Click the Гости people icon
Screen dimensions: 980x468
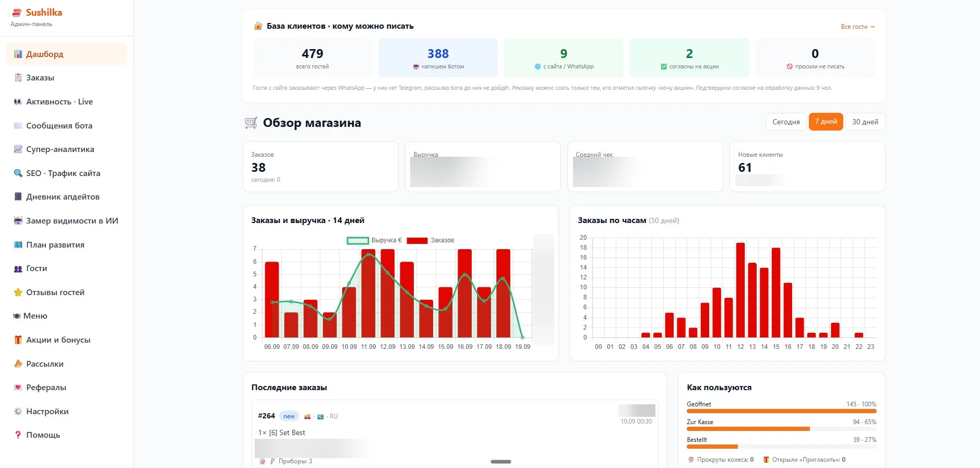[x=18, y=268]
